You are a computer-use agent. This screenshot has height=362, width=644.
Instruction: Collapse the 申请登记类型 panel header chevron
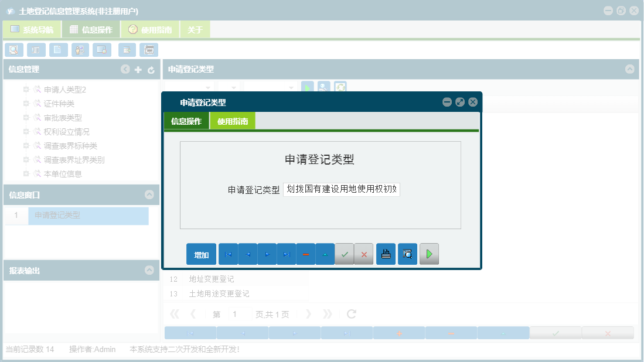(x=630, y=69)
